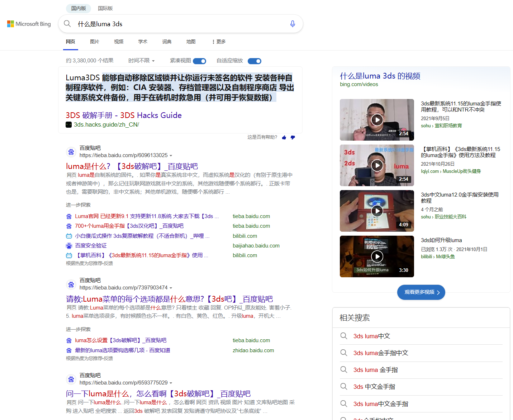
Task: Play the 【掌机百科】 iqiyi video
Action: [x=377, y=165]
